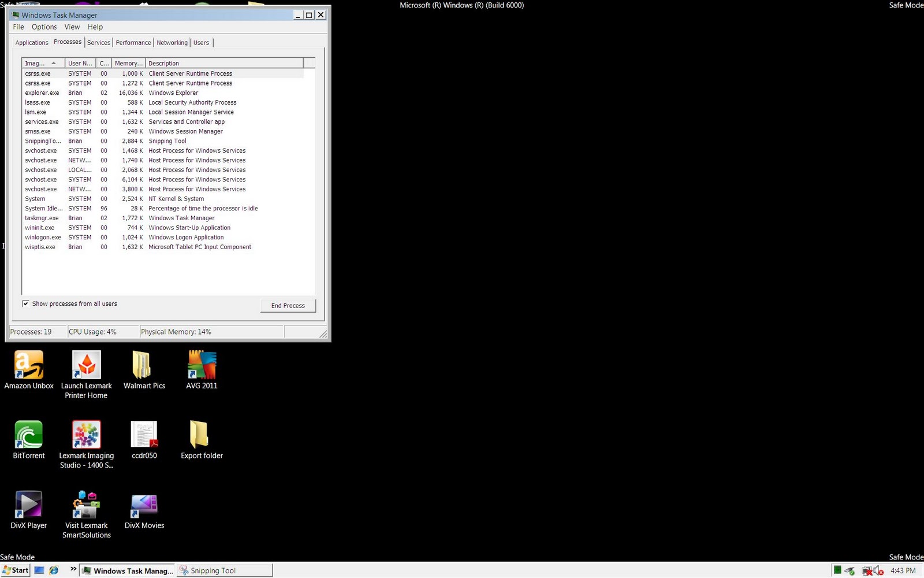Switch to the Applications tab
This screenshot has width=924, height=578.
click(32, 43)
